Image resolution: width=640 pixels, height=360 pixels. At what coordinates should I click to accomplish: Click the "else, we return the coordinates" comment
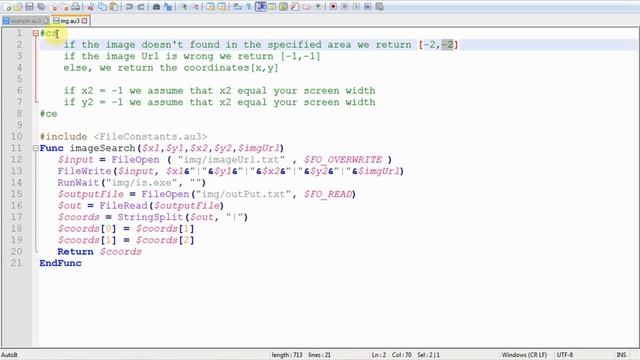171,68
